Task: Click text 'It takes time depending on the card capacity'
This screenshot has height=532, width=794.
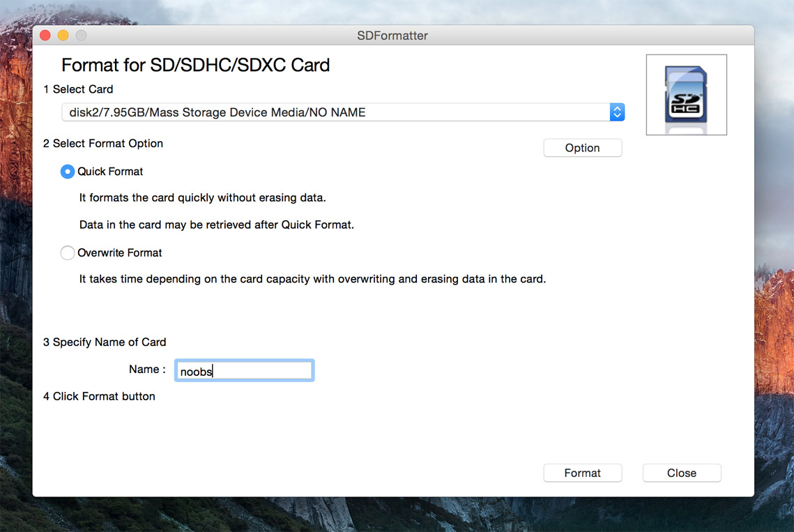Action: click(196, 279)
